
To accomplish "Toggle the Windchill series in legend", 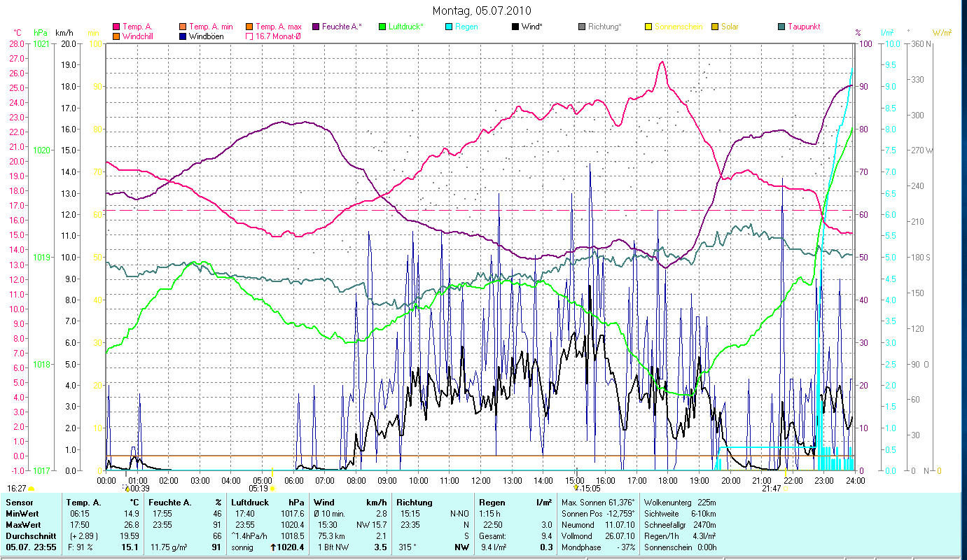I will (x=116, y=36).
